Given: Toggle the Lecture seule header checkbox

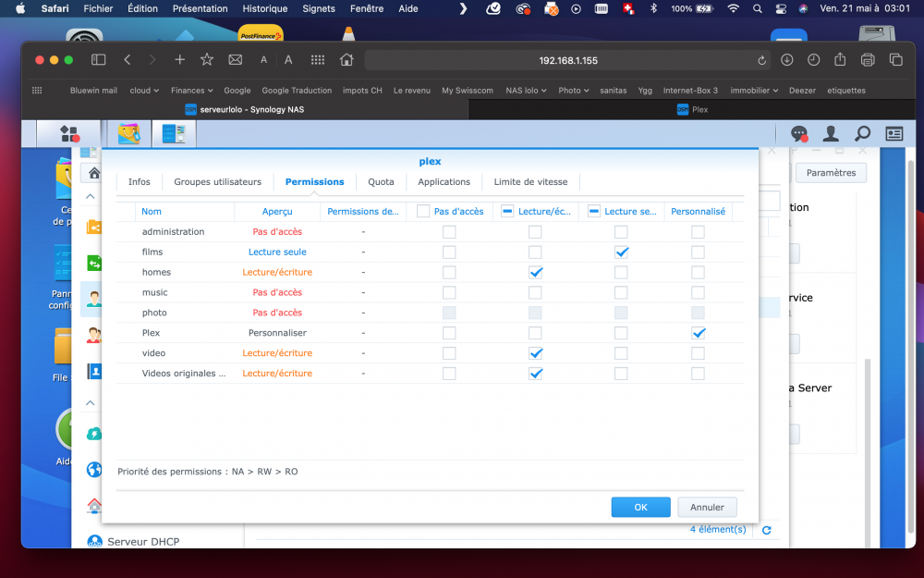Looking at the screenshot, I should tap(594, 211).
